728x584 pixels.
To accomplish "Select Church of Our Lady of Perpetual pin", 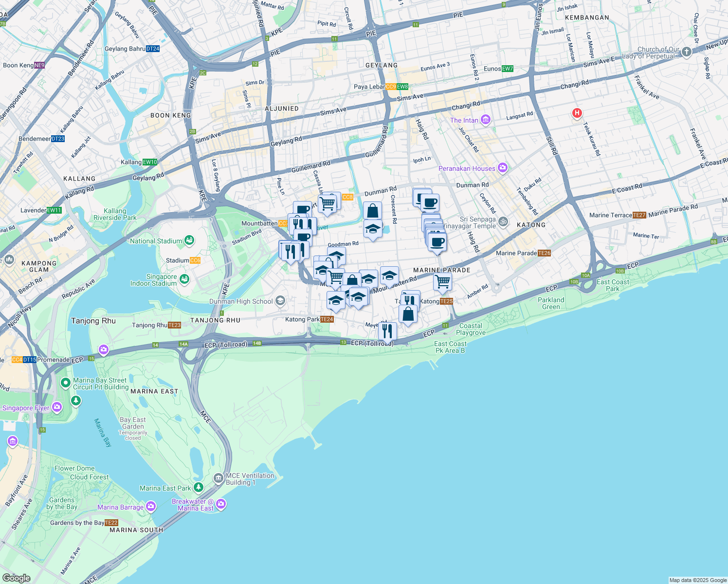I will (x=686, y=52).
